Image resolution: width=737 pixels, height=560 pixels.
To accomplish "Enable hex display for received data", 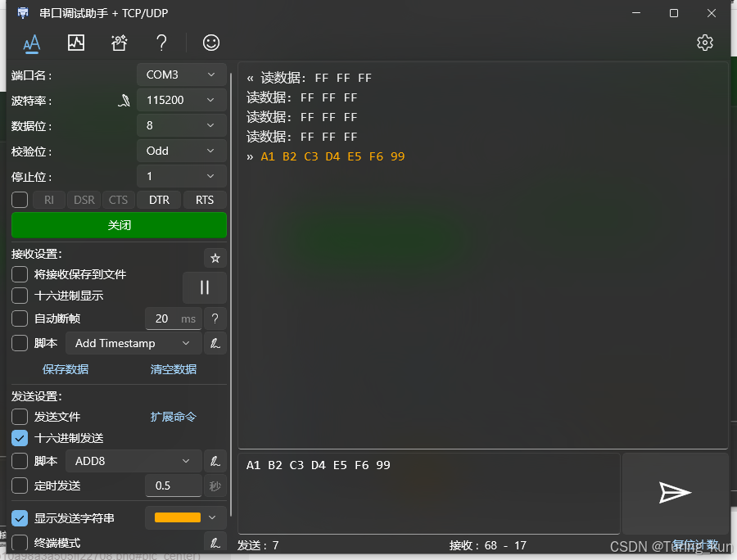I will tap(20, 296).
